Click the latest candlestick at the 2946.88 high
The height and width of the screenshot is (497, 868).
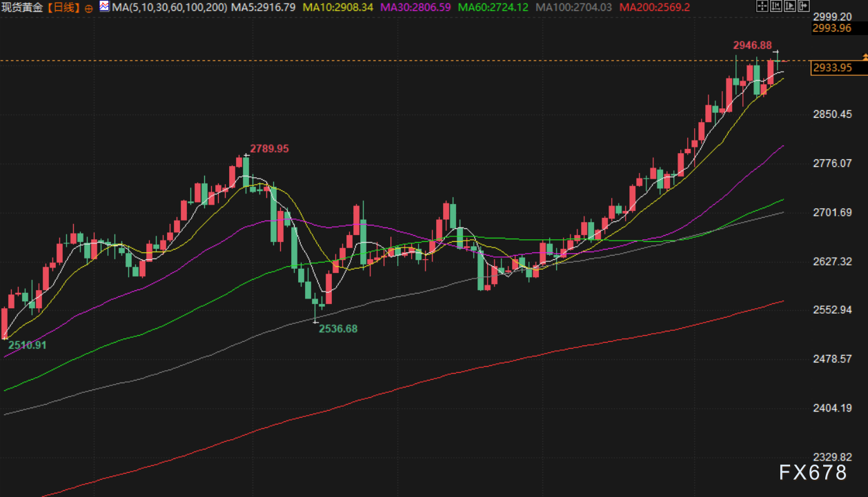(x=777, y=61)
